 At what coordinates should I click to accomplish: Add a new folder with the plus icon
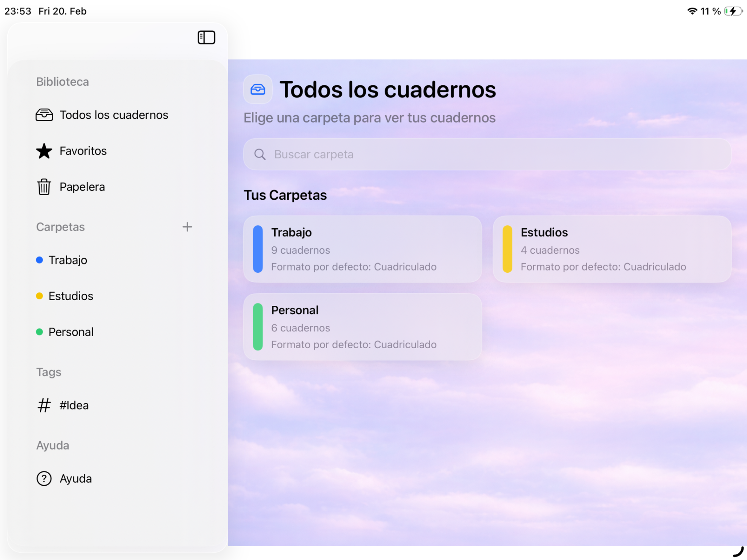pos(187,227)
